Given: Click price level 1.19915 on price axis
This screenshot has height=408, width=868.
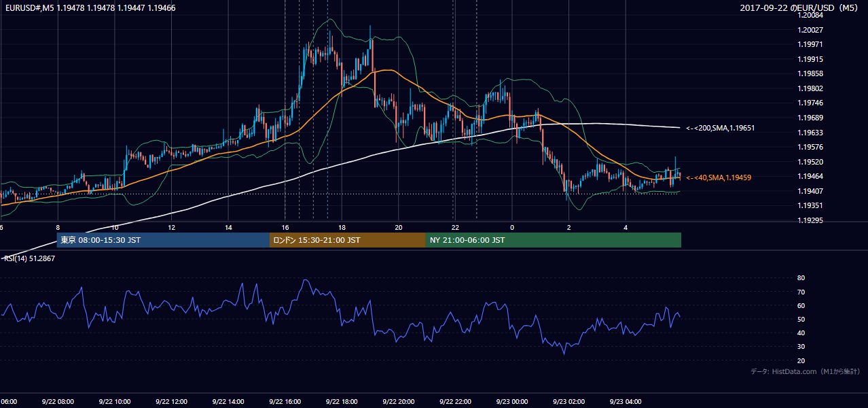Looking at the screenshot, I should 811,59.
